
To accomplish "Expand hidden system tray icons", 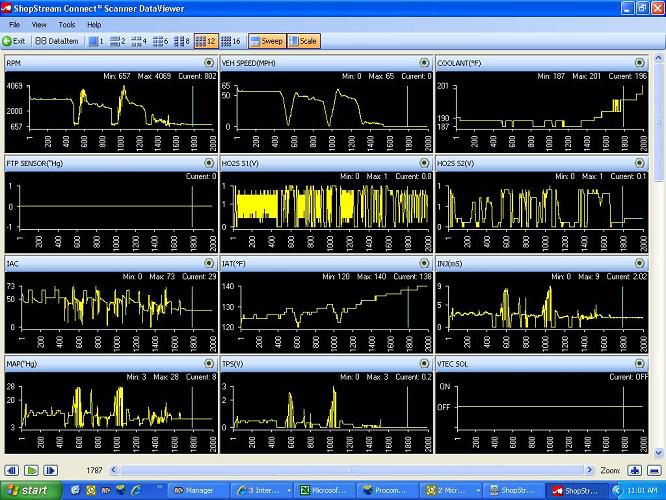I will 616,491.
